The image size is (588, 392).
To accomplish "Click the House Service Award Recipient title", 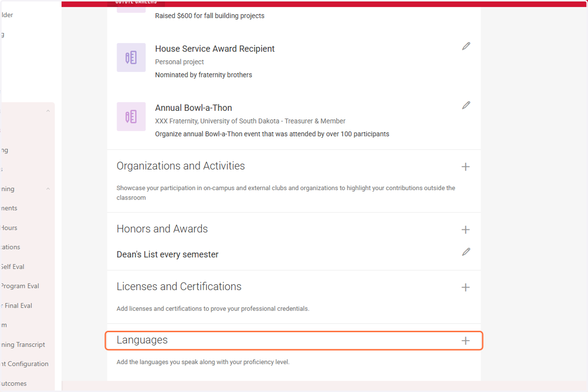I will [x=215, y=49].
